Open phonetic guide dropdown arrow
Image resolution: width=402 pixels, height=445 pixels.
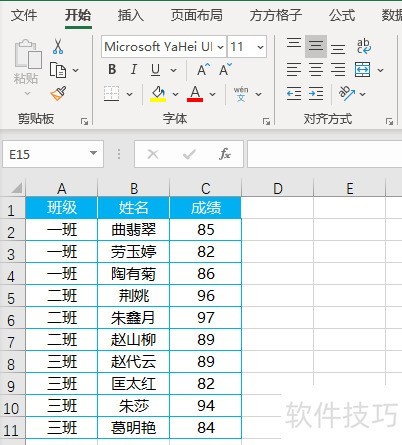258,94
